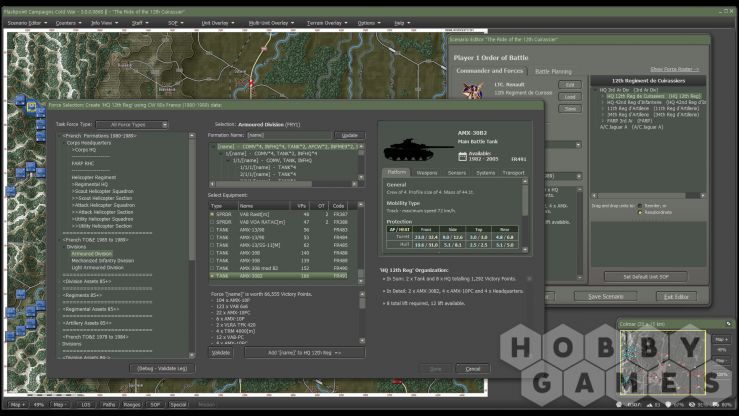Click the AMX-30B2 tank silhouette image
Viewport: 739px width, 416px height.
[418, 149]
